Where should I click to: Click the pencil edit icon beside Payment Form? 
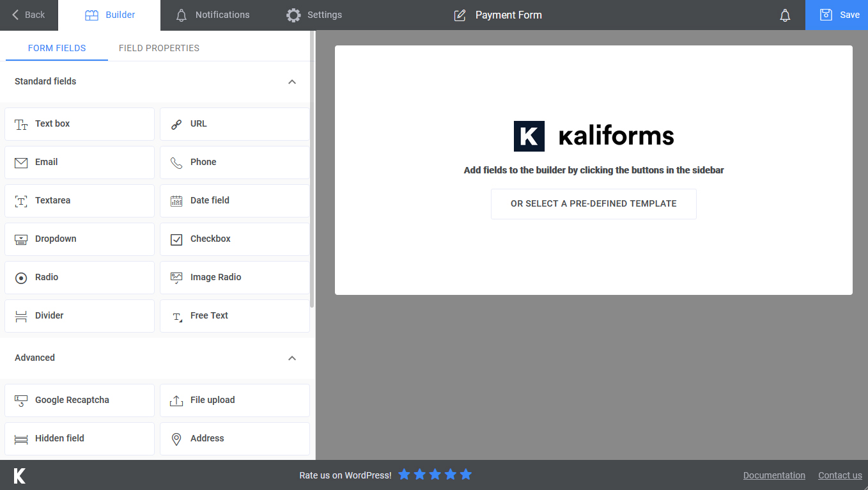[460, 15]
